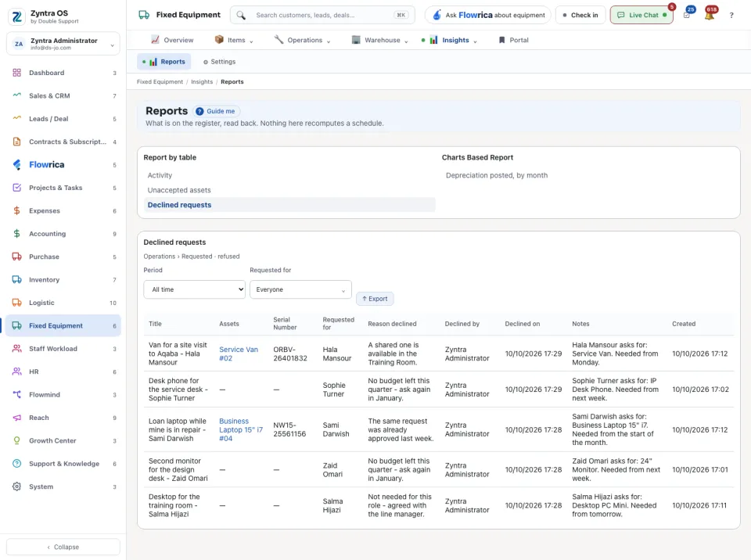This screenshot has width=751, height=560.
Task: Click "Not needed for this role" reason cell
Action: tap(400, 505)
